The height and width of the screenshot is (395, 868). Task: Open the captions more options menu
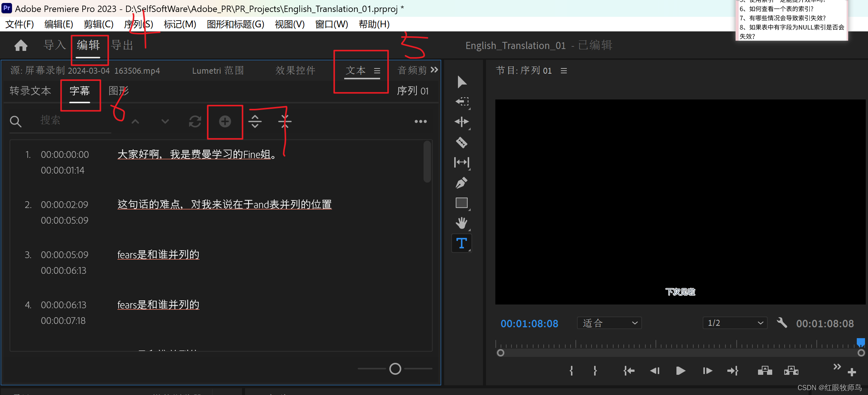pos(421,122)
